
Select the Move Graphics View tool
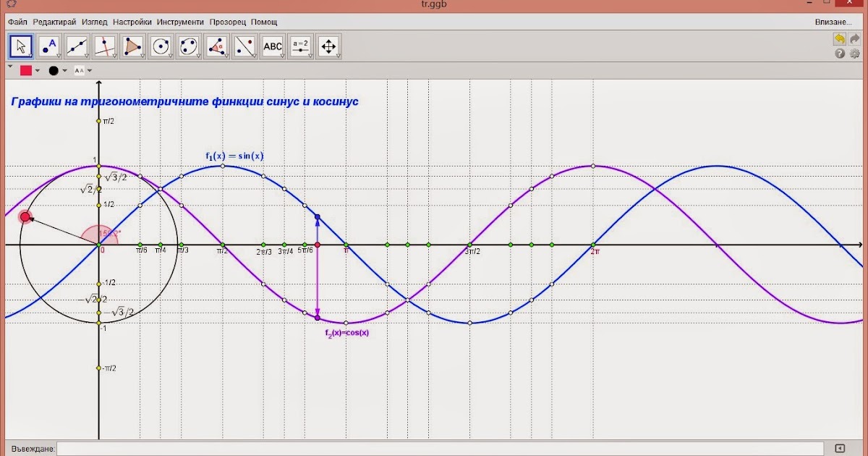pyautogui.click(x=328, y=46)
